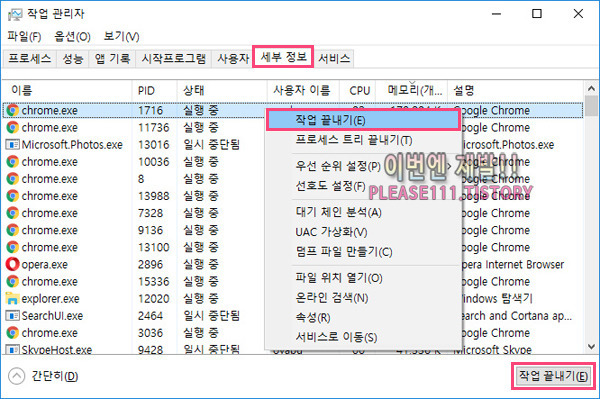
Task: Choose 덤프 파일 만들기(C) in context menu
Action: point(363,252)
